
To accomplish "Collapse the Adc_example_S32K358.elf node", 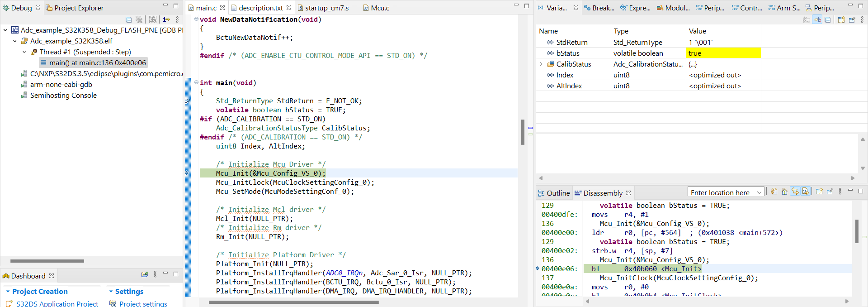I will point(14,41).
